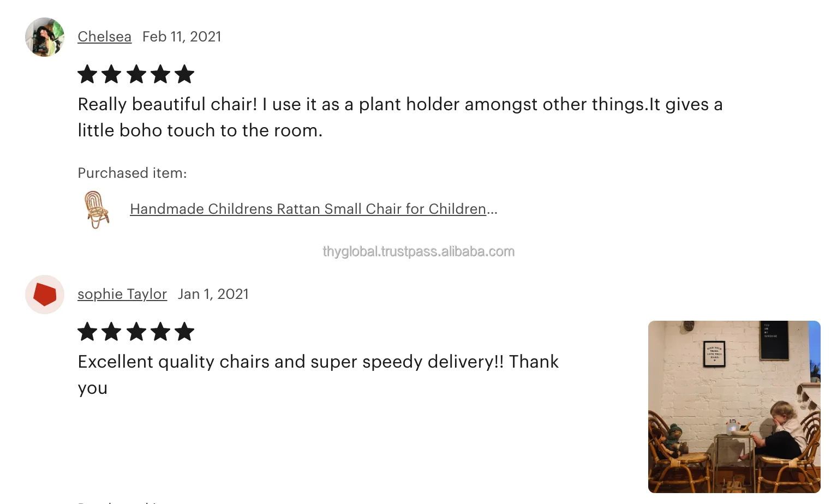Click the first star in Chelsea's rating
The image size is (837, 504).
[87, 74]
